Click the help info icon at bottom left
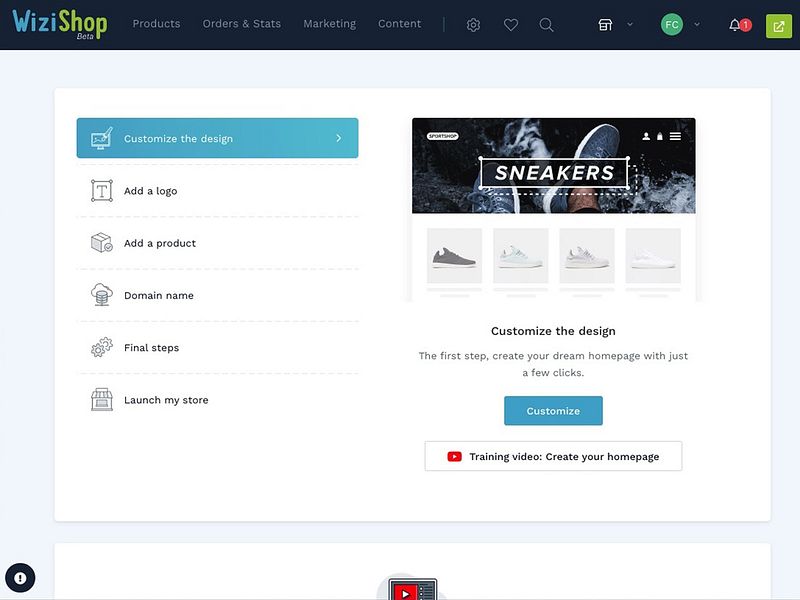This screenshot has height=600, width=800. coord(21,577)
